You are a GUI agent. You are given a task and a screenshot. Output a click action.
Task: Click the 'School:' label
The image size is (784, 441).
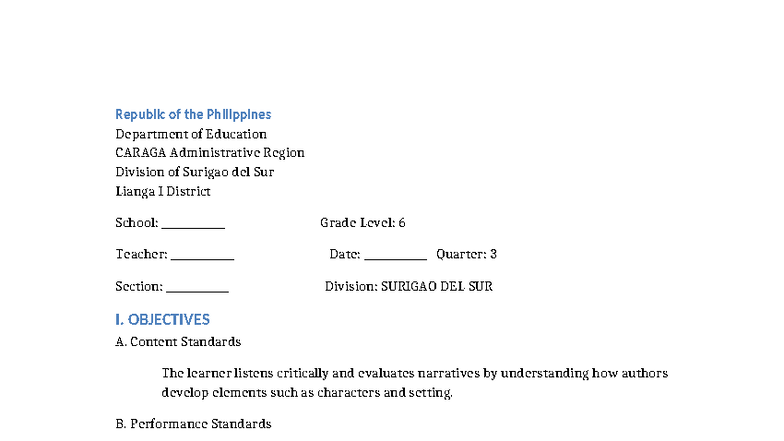coord(137,222)
